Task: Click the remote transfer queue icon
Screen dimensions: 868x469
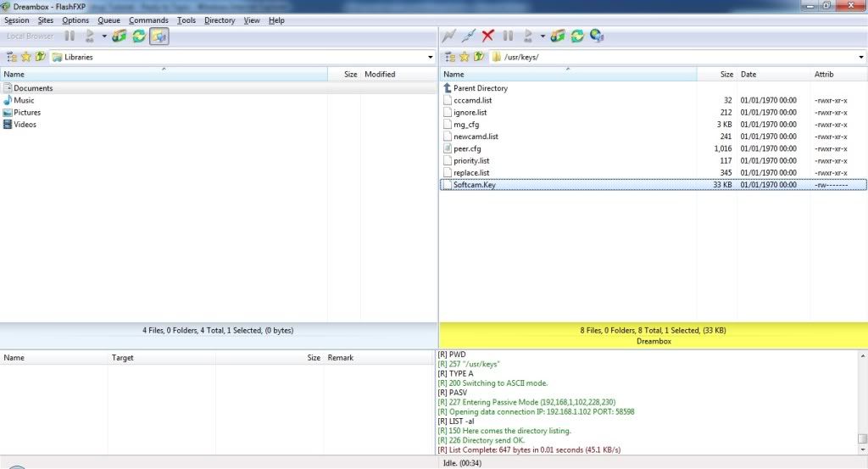Action: click(x=557, y=36)
